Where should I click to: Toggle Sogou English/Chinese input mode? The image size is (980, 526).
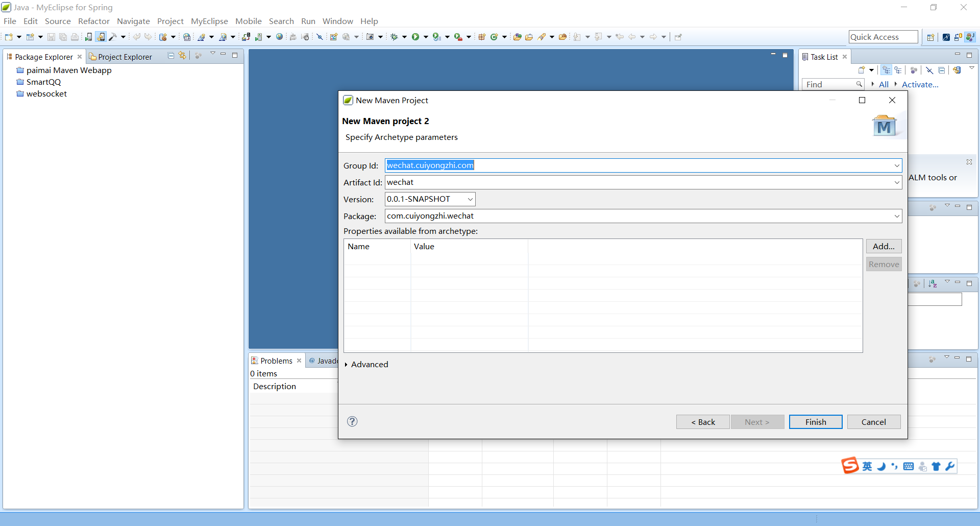click(x=867, y=466)
